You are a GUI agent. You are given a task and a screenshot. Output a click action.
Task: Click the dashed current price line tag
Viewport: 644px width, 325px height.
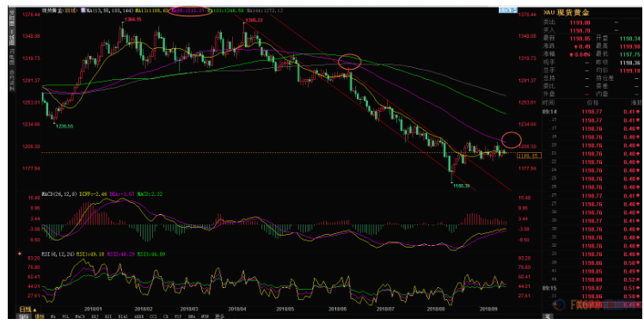(x=529, y=156)
